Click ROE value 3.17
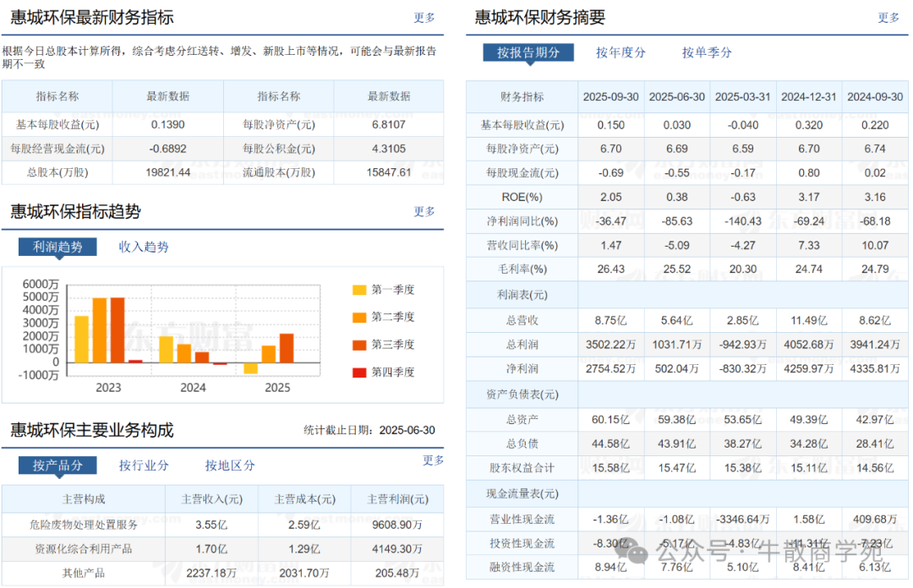This screenshot has width=913, height=588. [809, 197]
